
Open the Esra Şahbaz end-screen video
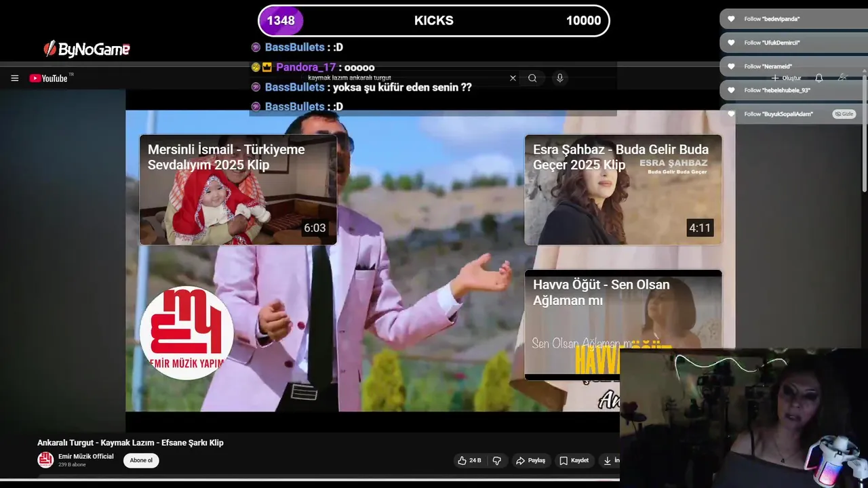click(x=623, y=190)
